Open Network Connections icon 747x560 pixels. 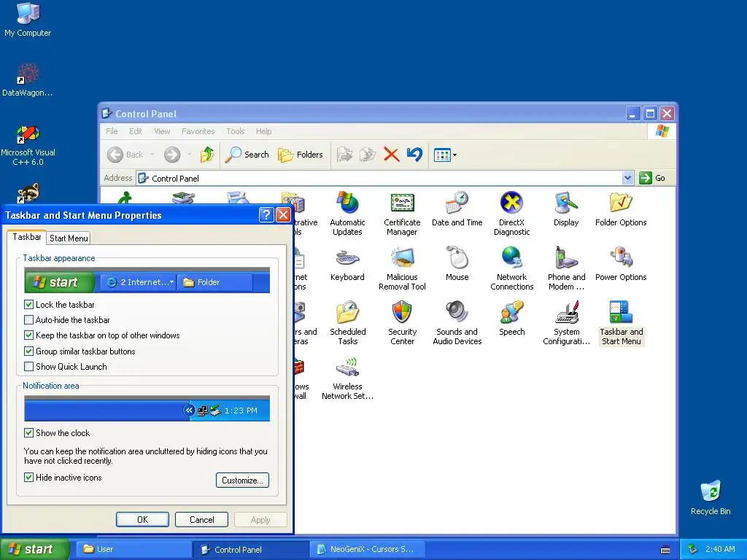[x=511, y=268]
